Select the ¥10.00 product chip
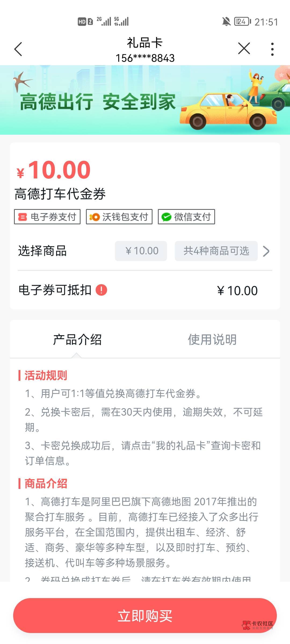 tap(141, 251)
